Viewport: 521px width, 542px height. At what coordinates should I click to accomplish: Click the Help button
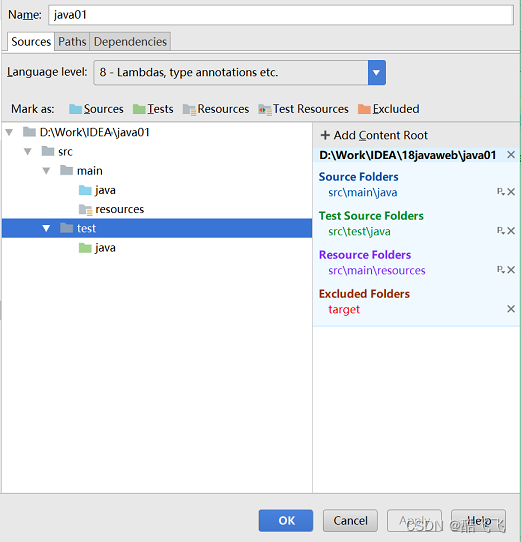pos(478,521)
